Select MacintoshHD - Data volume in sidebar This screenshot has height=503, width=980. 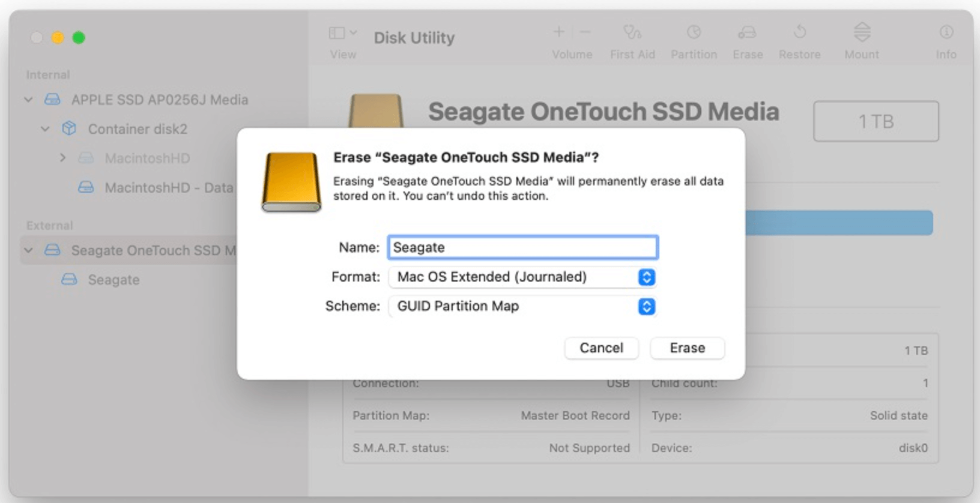coord(169,188)
